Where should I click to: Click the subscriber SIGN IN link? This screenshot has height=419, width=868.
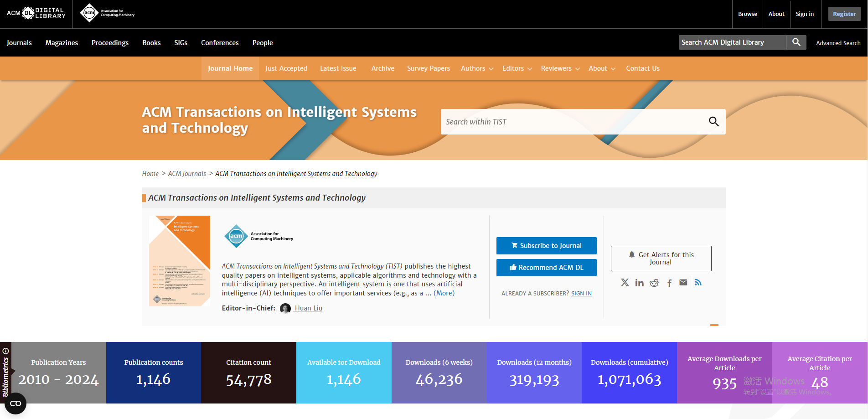coord(581,294)
